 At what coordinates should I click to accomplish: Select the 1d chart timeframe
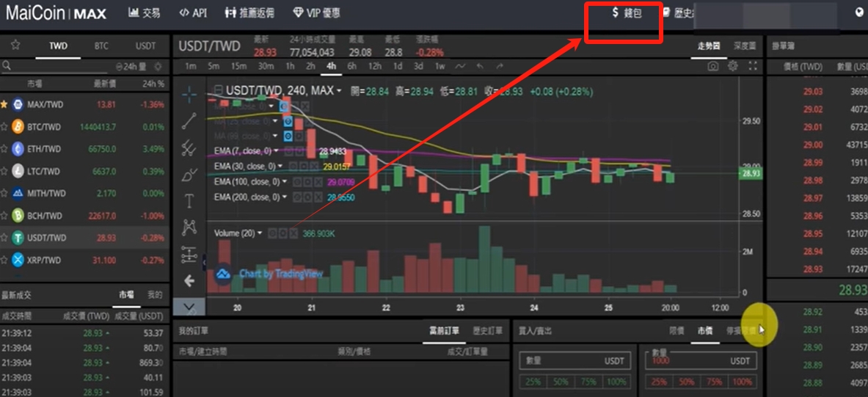point(398,67)
